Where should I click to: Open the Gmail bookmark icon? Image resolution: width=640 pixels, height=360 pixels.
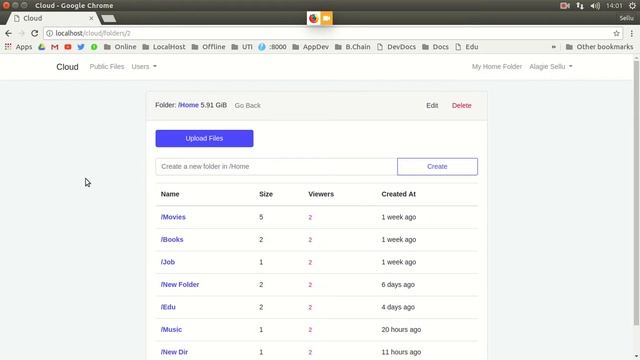pos(55,47)
